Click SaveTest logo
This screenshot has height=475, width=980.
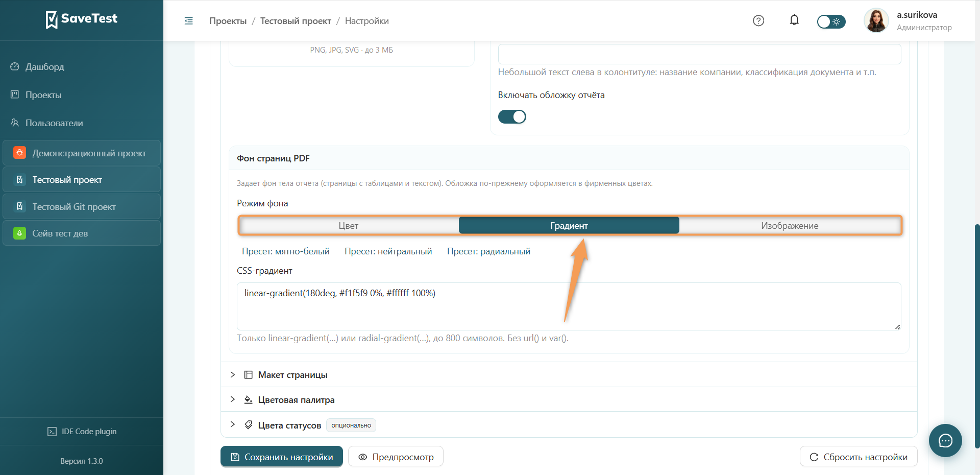[x=82, y=19]
